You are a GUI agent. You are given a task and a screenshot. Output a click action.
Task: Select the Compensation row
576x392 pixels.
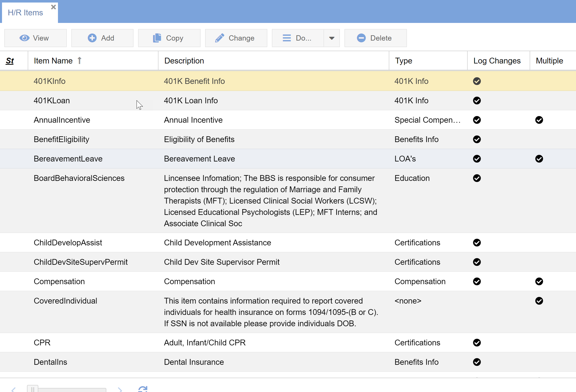click(x=59, y=281)
